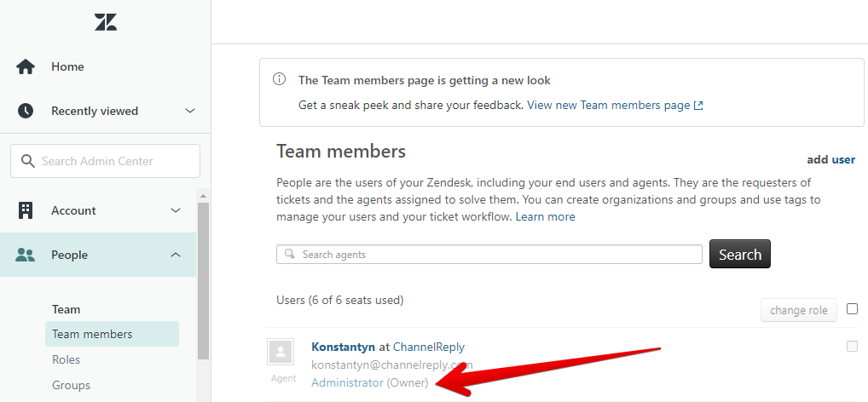Click the info icon in the notice banner
Viewport: 868px width, 402px height.
(280, 79)
